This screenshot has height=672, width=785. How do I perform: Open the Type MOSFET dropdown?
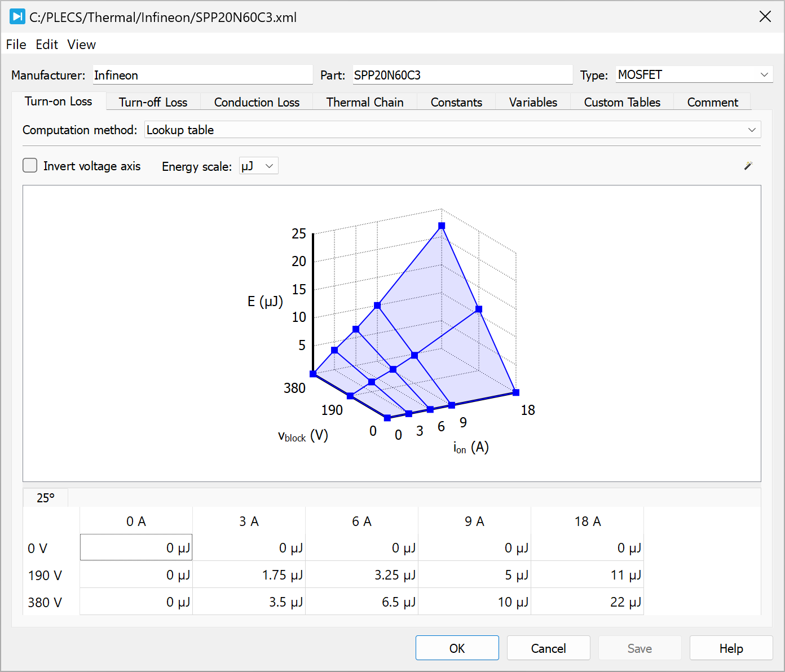(x=694, y=75)
